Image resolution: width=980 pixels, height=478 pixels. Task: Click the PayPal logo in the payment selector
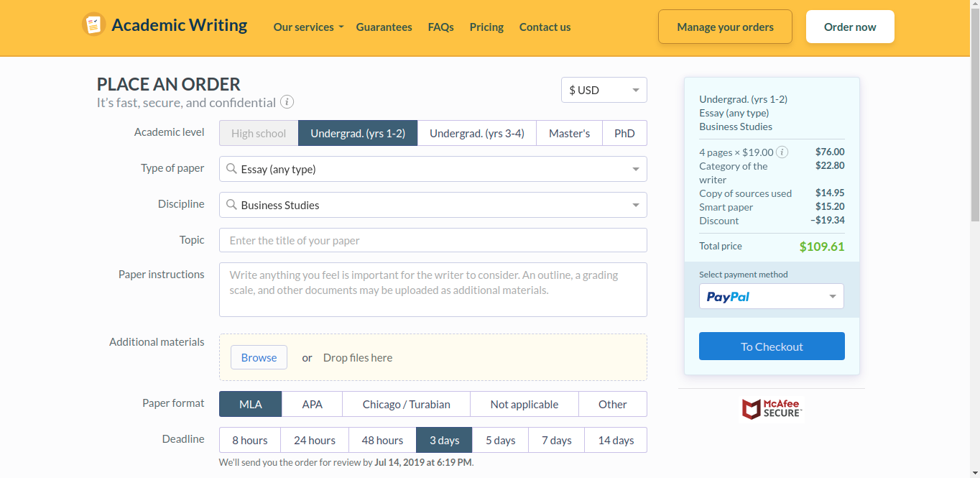click(x=726, y=296)
